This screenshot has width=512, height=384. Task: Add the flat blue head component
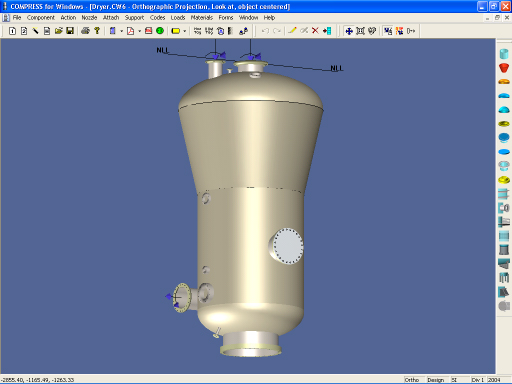504,152
